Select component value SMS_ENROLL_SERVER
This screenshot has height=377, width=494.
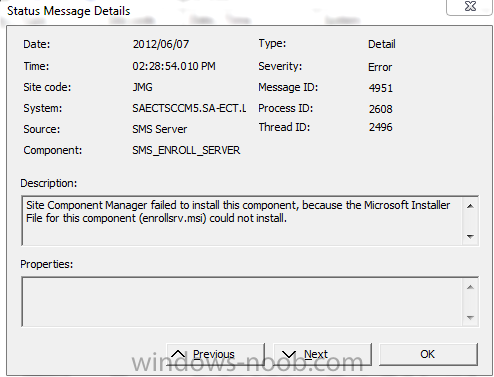pos(186,150)
